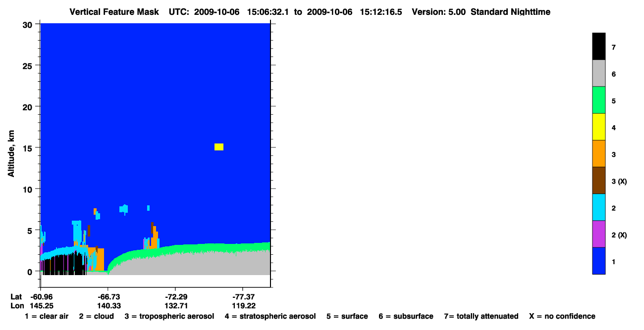Screen dimensions: 644x330
Task: Click the y-axis tick label 10
Action: coord(29,189)
